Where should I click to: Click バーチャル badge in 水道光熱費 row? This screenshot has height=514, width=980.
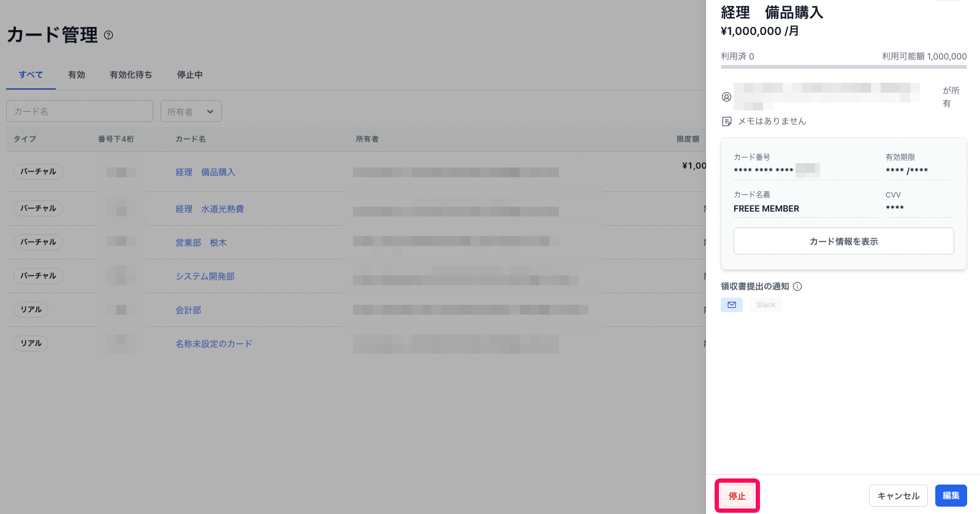coord(38,209)
